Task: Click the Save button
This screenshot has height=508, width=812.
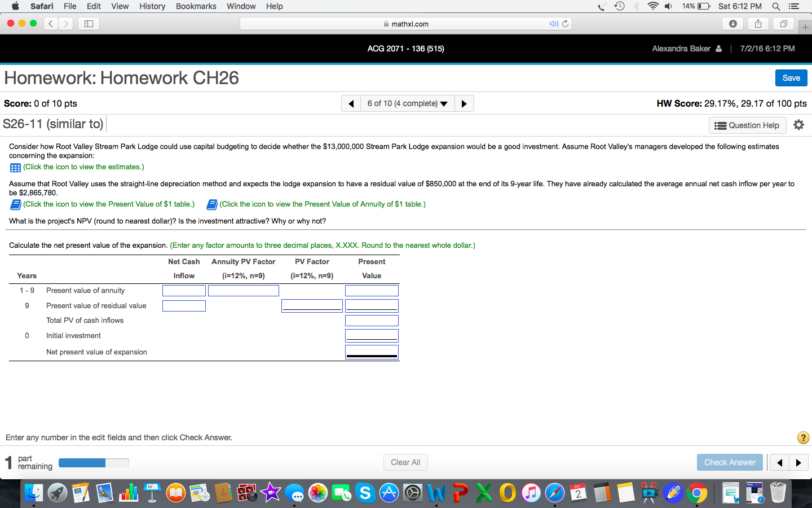Action: coord(791,78)
